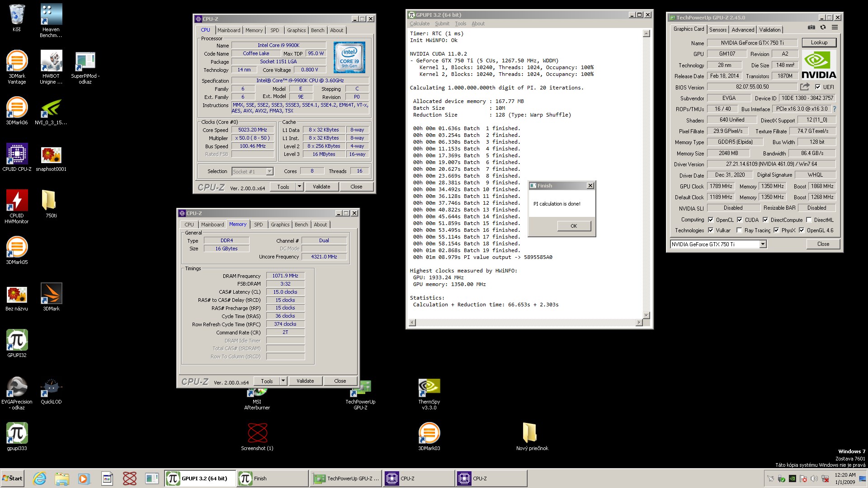Toggle the DirectML checkbox
The width and height of the screenshot is (868, 488).
809,220
